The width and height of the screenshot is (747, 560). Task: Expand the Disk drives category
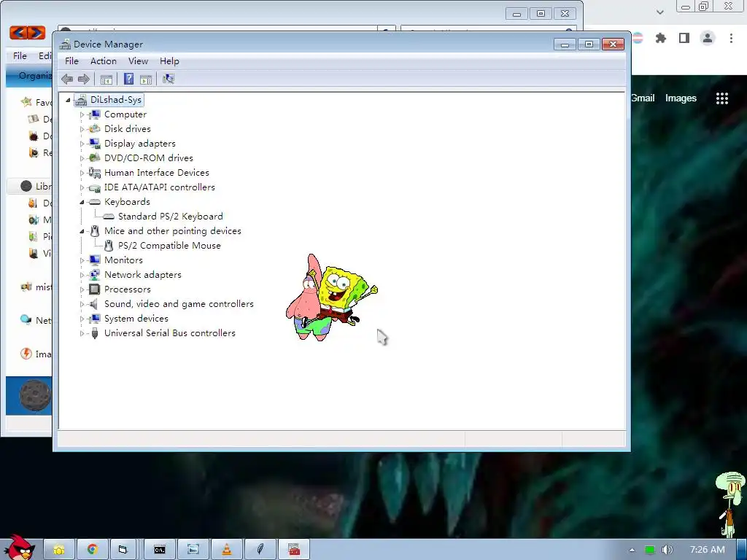pyautogui.click(x=82, y=129)
